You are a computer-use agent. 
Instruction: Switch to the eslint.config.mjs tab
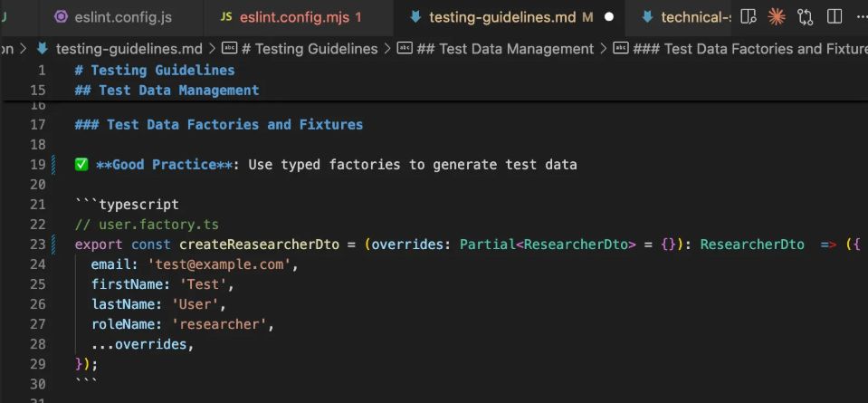(291, 17)
